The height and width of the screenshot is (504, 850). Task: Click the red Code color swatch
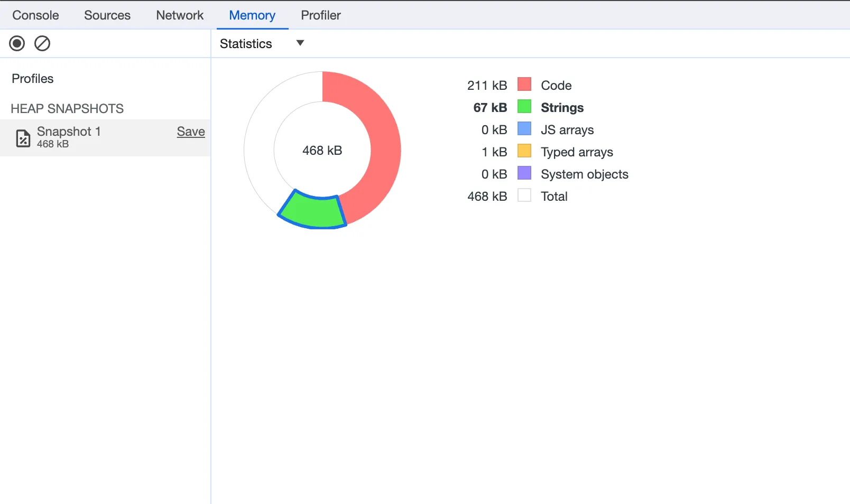point(524,85)
